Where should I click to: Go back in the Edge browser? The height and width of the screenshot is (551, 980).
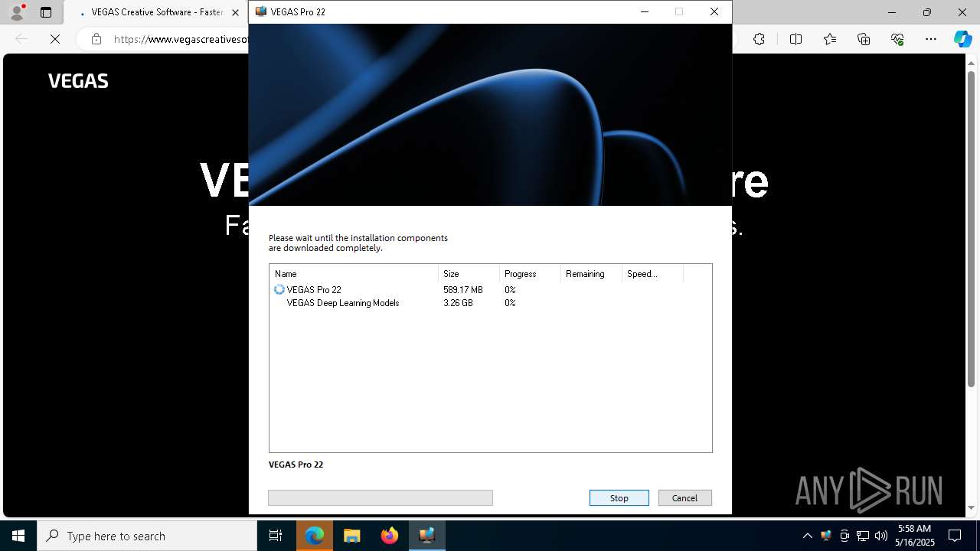pos(21,39)
